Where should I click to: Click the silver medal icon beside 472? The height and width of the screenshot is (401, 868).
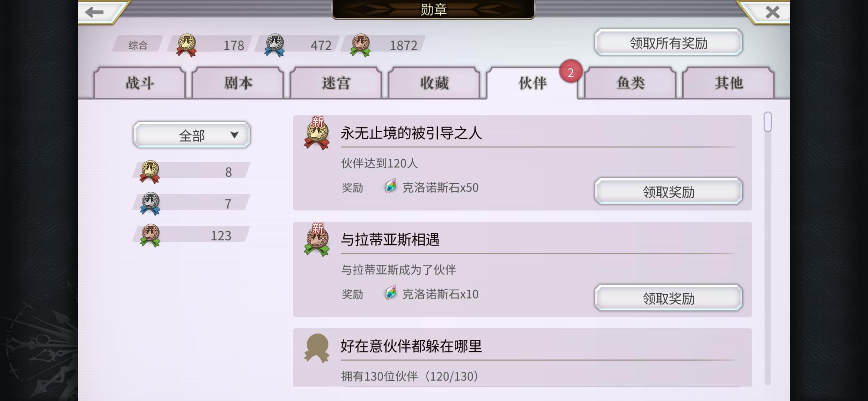coord(274,45)
